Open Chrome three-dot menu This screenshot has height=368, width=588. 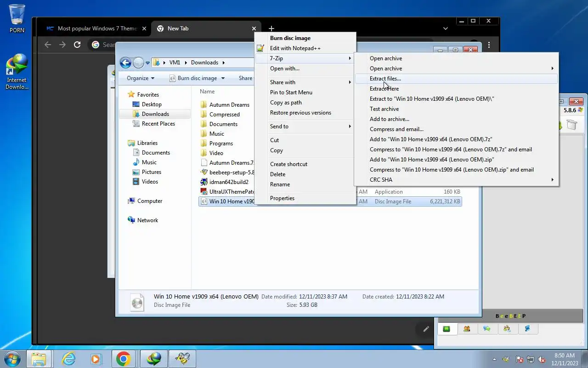[x=489, y=45]
